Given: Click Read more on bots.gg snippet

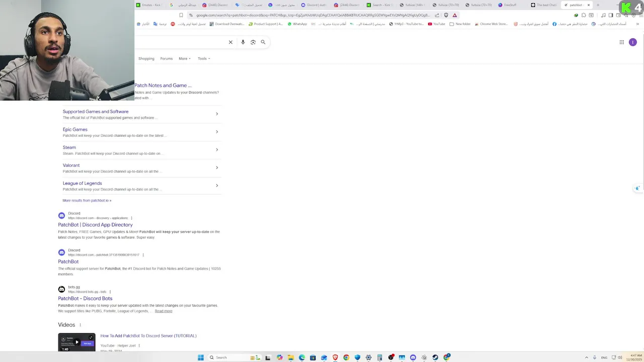Looking at the screenshot, I should pos(164,311).
